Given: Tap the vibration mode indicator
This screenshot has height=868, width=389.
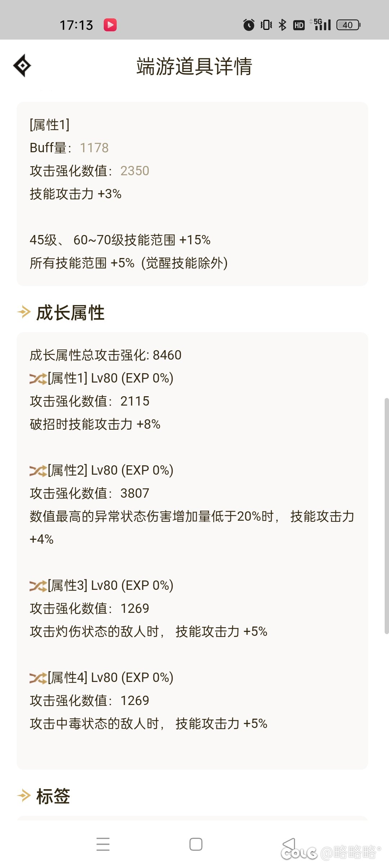Looking at the screenshot, I should [265, 25].
